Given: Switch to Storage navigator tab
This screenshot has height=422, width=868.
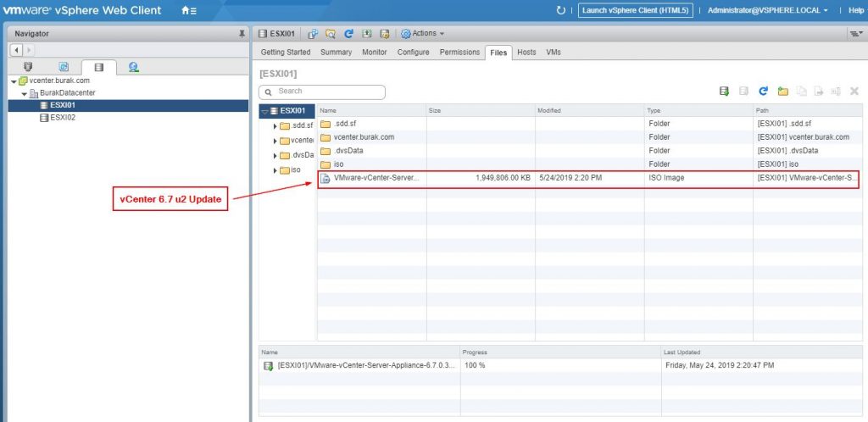Looking at the screenshot, I should [98, 68].
